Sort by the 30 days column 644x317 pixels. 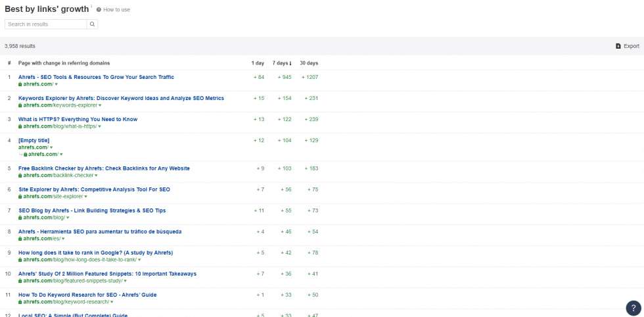[309, 63]
